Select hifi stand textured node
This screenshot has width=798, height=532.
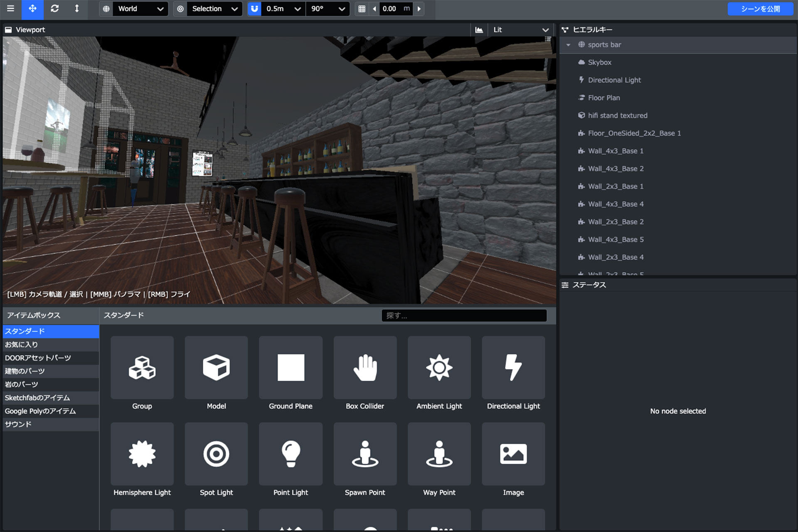tap(678, 116)
